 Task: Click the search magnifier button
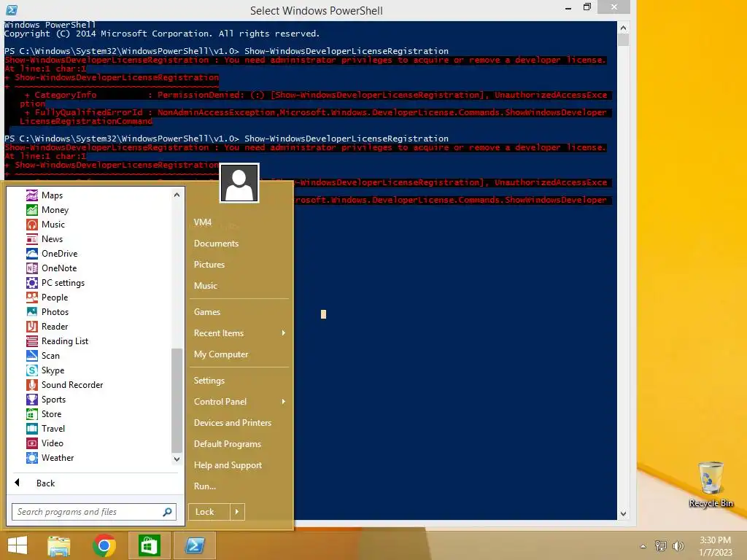(167, 512)
